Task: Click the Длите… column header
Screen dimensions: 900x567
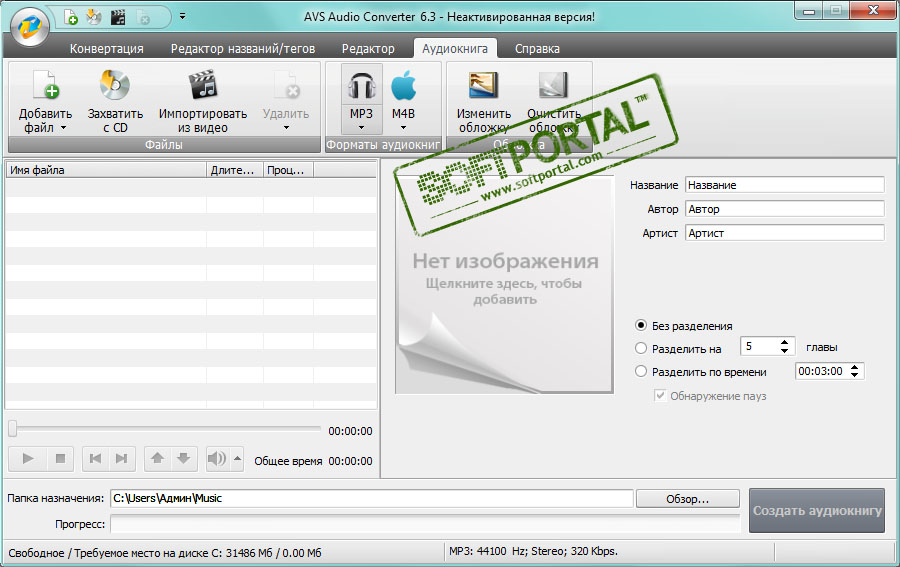Action: [235, 170]
